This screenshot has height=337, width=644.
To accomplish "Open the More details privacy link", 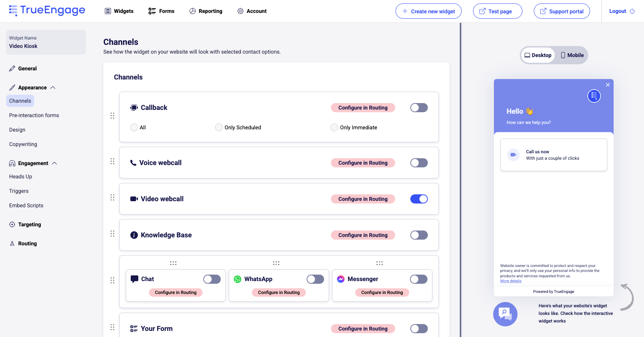I will (511, 281).
